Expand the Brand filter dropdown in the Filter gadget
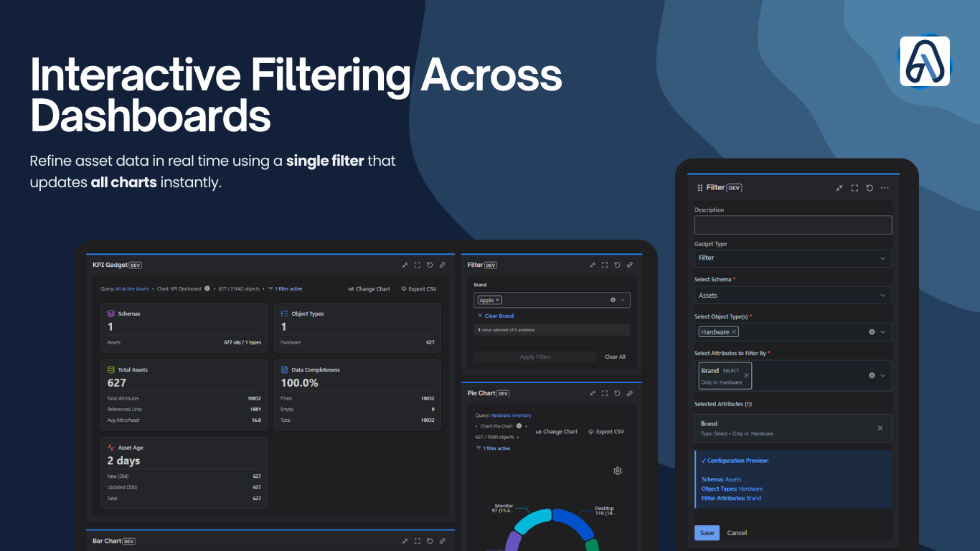The width and height of the screenshot is (980, 551). coord(623,300)
